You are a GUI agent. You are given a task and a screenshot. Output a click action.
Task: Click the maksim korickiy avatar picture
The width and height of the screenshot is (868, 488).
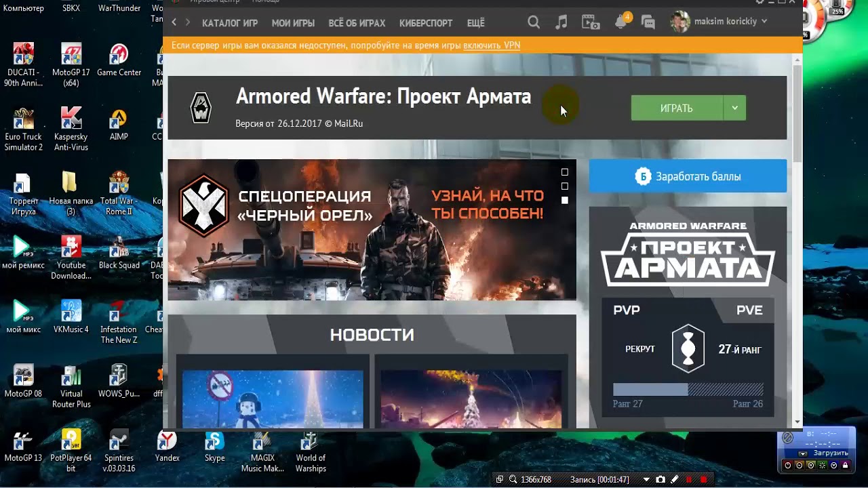679,22
